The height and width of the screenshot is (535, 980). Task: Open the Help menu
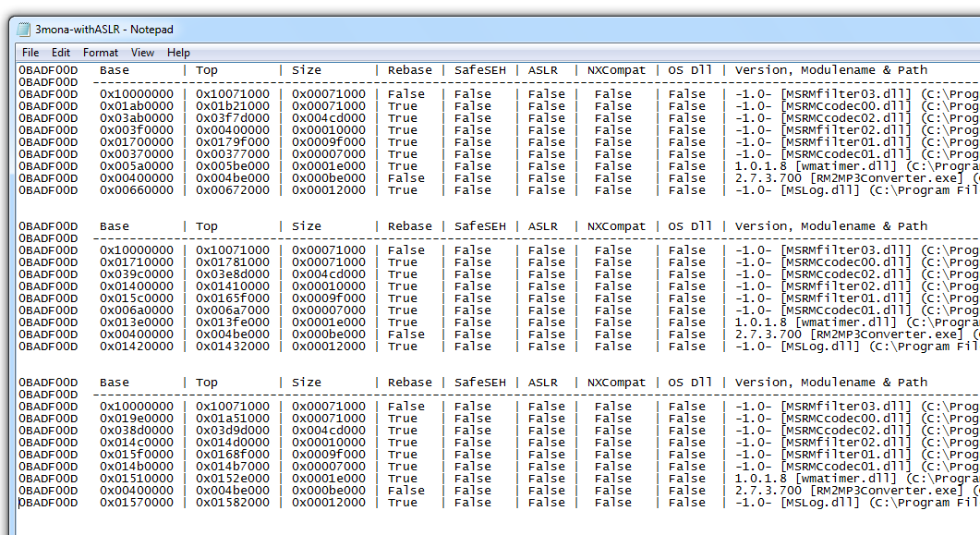point(178,53)
